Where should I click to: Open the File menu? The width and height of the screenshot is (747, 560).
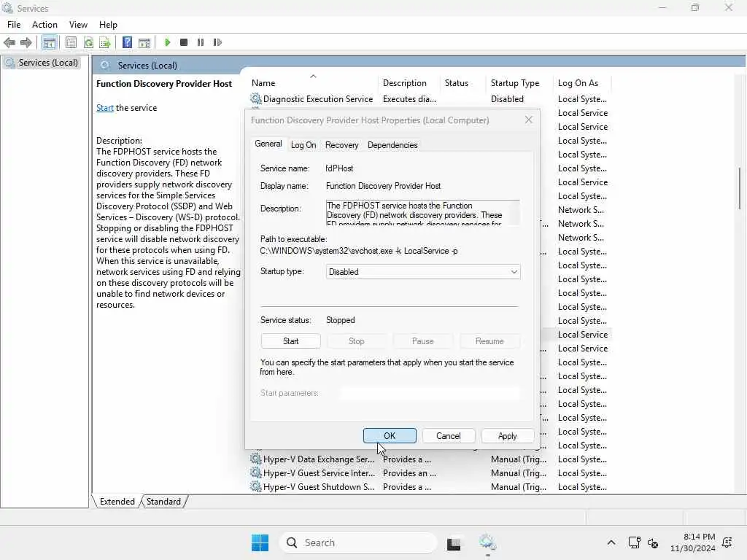pyautogui.click(x=14, y=25)
